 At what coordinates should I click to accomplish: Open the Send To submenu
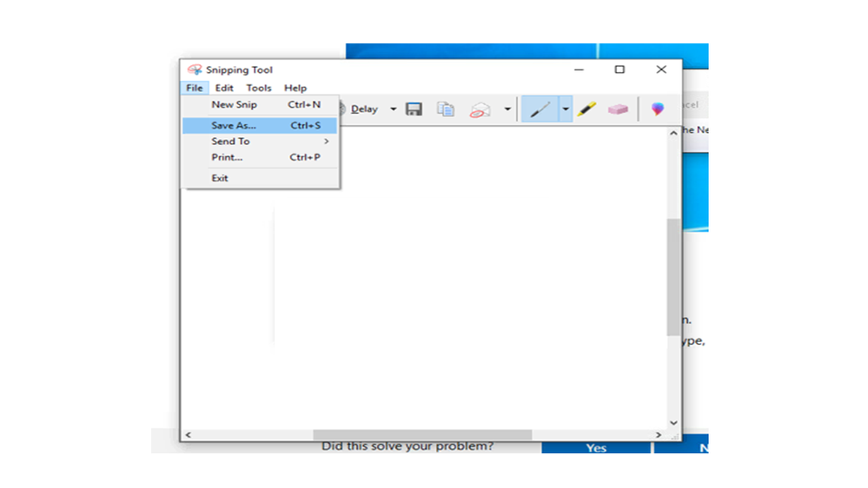pyautogui.click(x=260, y=142)
